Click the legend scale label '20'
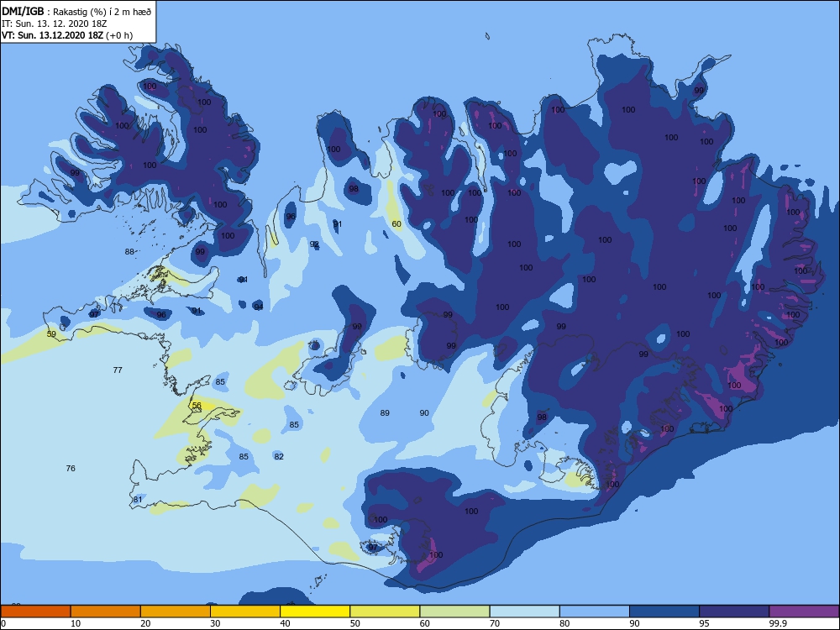 (x=145, y=623)
